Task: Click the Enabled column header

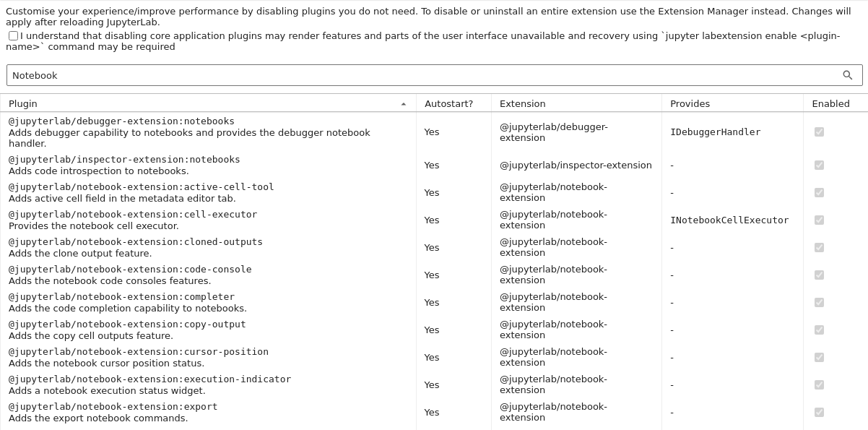Action: [830, 103]
